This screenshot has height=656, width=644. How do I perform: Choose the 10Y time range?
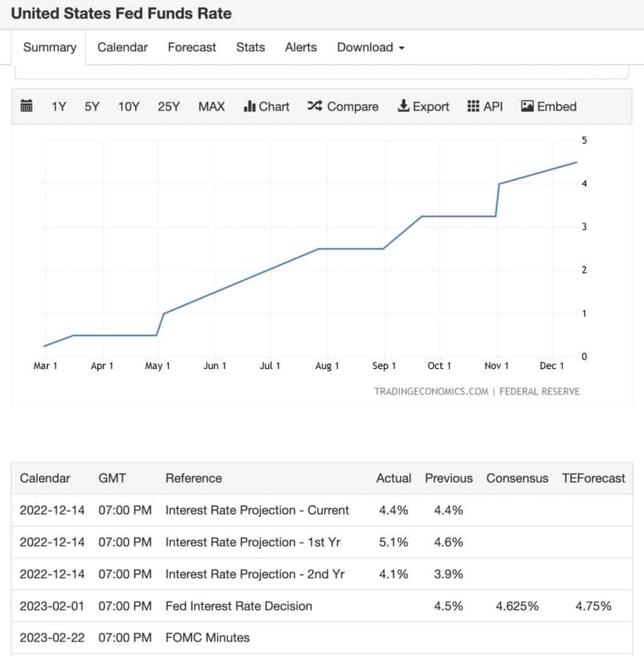(129, 107)
